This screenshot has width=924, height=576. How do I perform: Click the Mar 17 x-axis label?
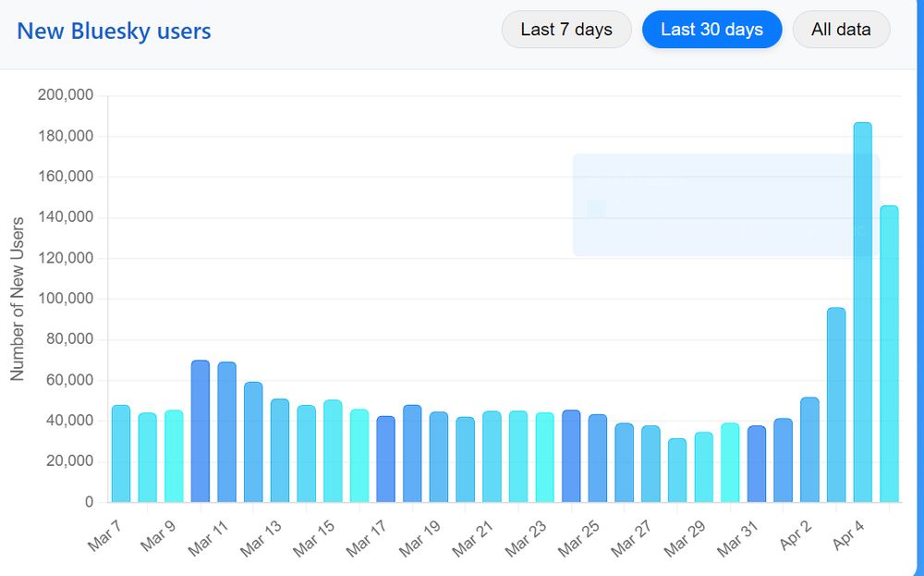pos(367,538)
